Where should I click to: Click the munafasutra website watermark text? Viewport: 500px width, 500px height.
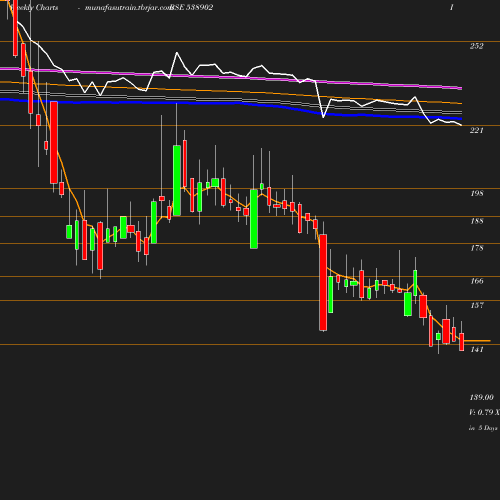tap(128, 7)
